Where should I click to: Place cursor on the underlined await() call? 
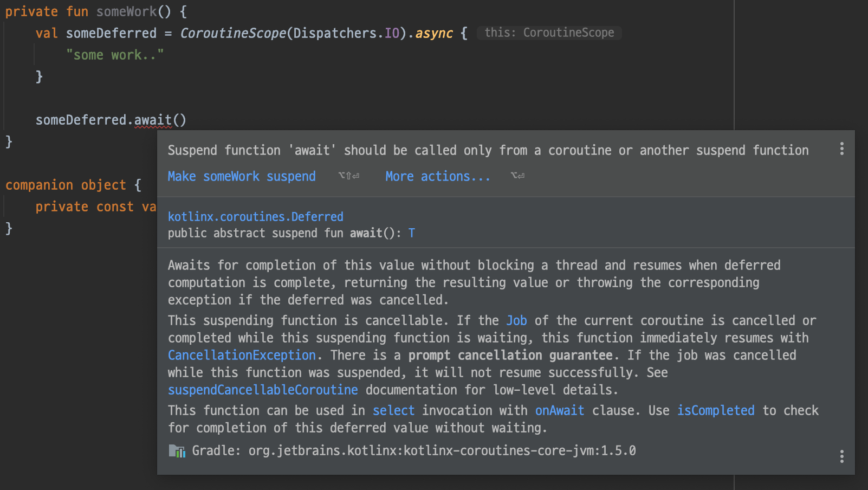(x=153, y=120)
